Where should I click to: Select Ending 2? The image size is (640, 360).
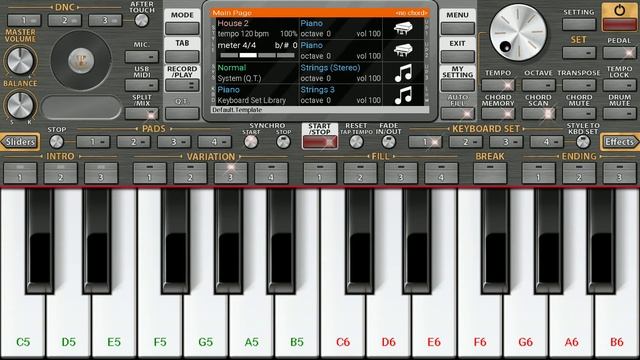click(579, 173)
